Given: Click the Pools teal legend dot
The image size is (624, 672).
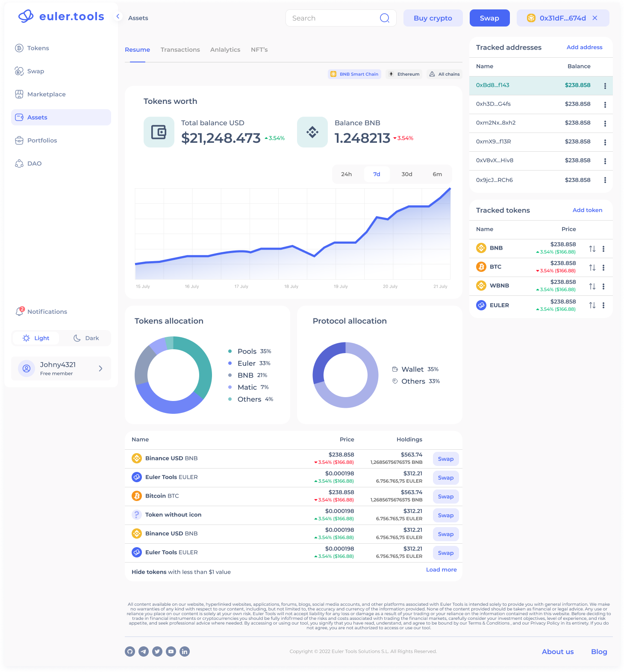Looking at the screenshot, I should (230, 351).
